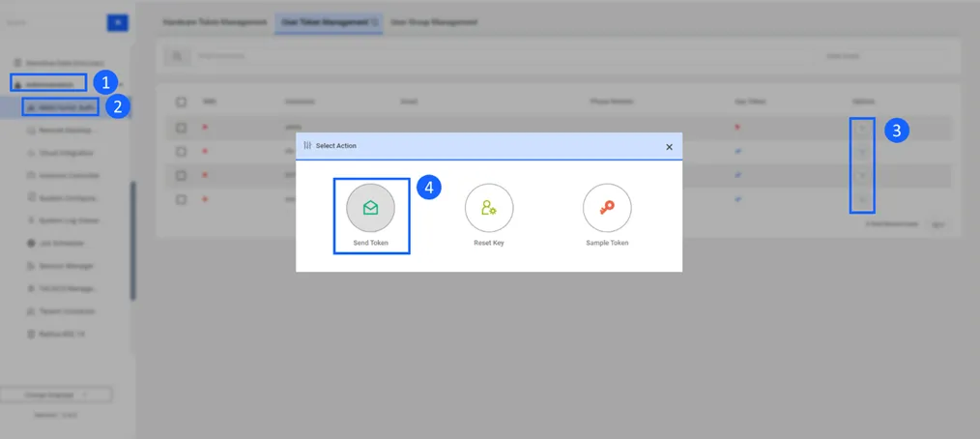The height and width of the screenshot is (439, 980).
Task: Choose the Reset Key action
Action: pos(489,208)
